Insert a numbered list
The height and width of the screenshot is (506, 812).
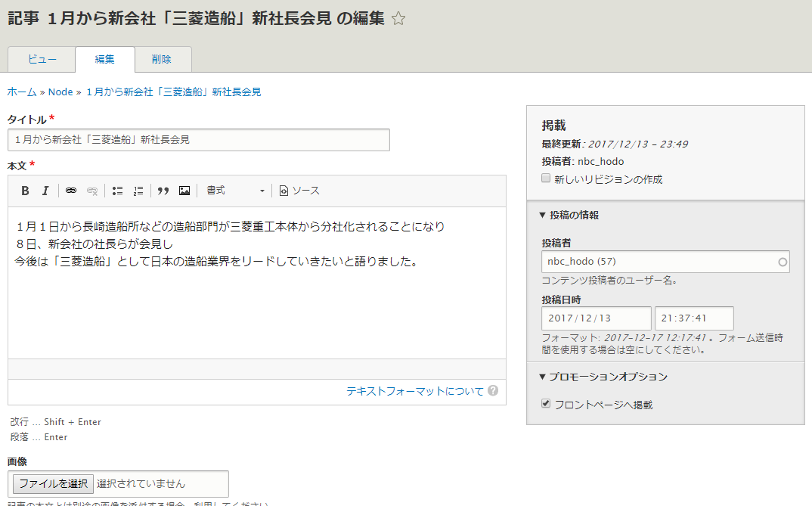(138, 191)
